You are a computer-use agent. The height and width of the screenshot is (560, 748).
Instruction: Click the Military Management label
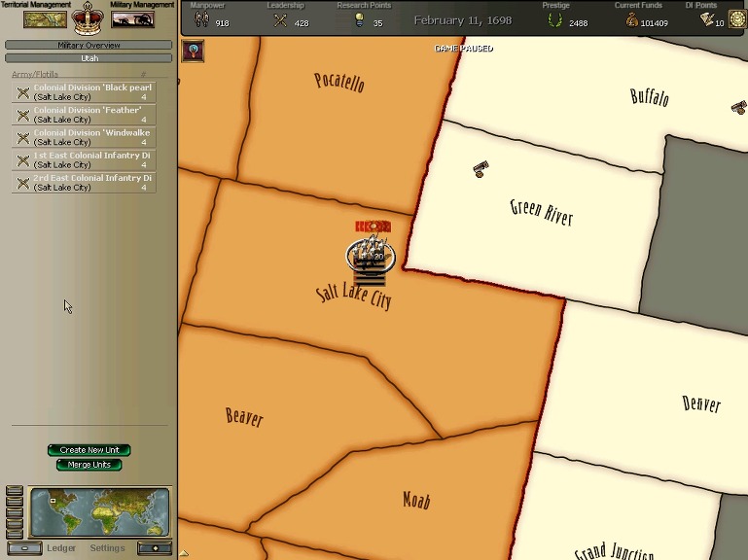tap(142, 5)
